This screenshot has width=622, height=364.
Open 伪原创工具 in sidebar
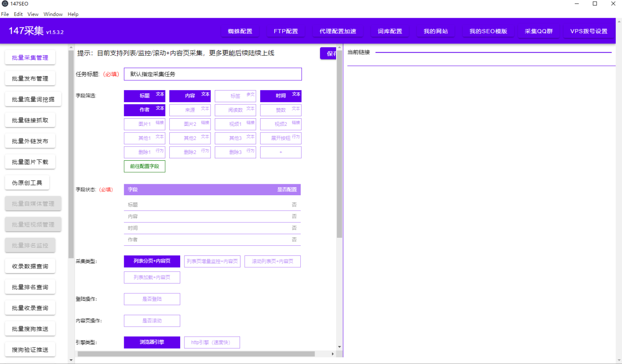click(x=27, y=183)
